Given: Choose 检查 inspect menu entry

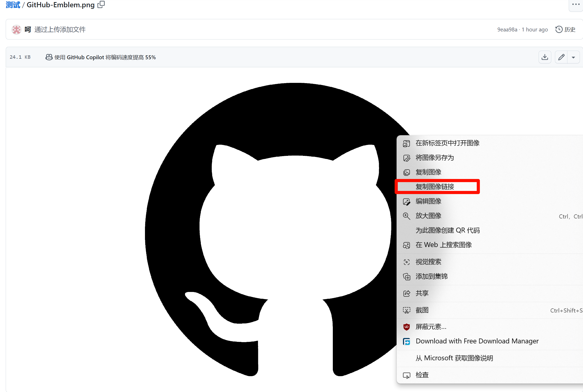Looking at the screenshot, I should click(490, 375).
